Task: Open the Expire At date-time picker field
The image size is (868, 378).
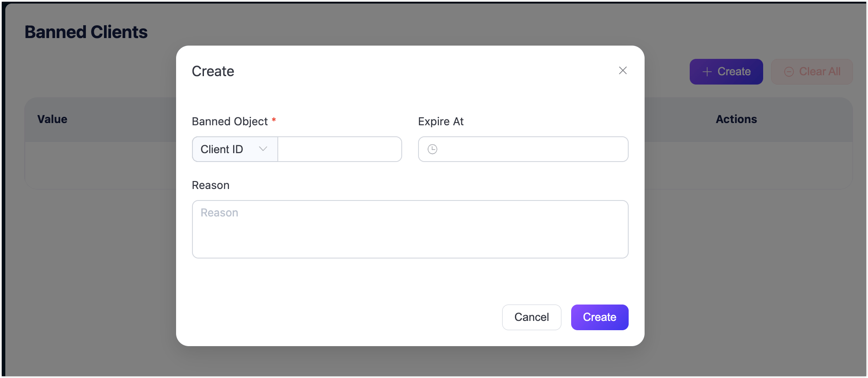Action: [531, 149]
